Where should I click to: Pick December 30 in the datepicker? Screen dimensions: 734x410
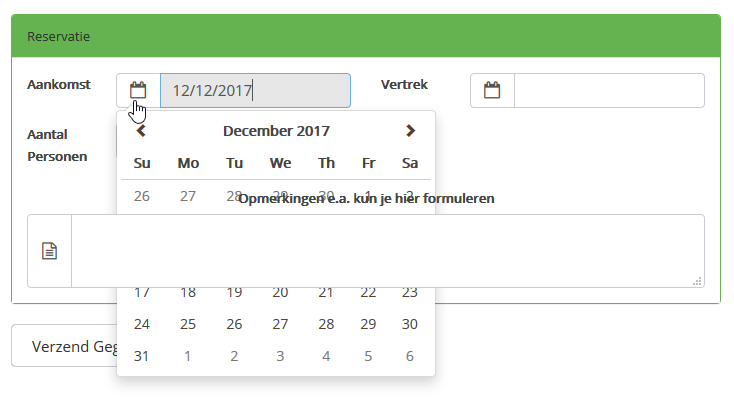click(410, 324)
